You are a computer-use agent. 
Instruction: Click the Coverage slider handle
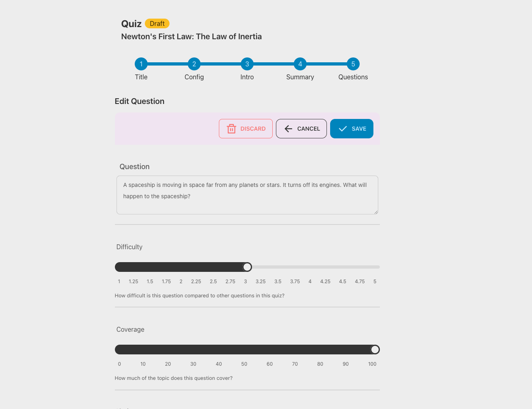click(375, 350)
